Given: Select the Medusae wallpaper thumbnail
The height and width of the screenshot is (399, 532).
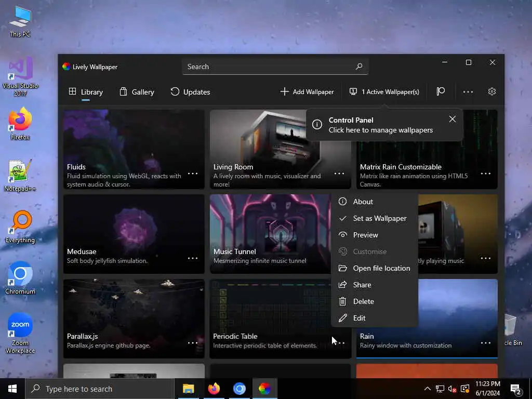Looking at the screenshot, I should tap(134, 234).
